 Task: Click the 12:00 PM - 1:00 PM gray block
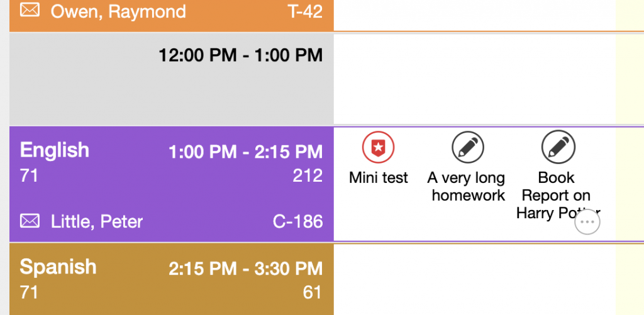(172, 79)
